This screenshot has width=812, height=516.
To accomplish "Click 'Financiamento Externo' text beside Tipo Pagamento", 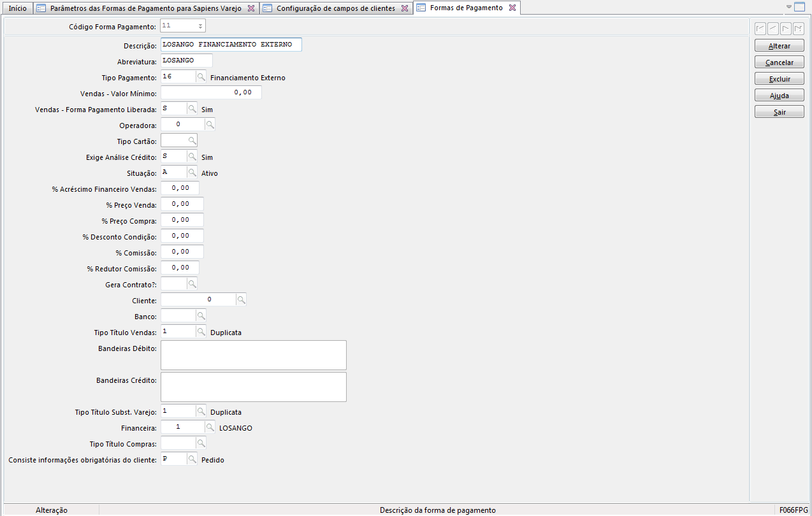I will point(247,78).
